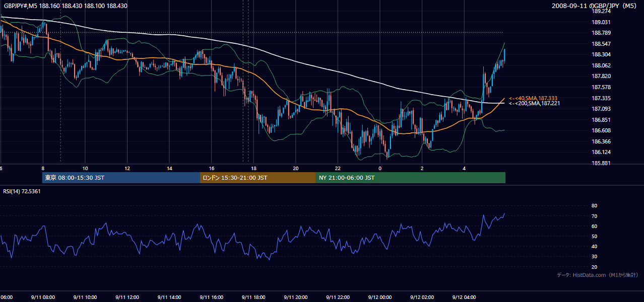Click price level 188.547 on the axis
Image resolution: width=644 pixels, height=302 pixels.
pos(601,44)
